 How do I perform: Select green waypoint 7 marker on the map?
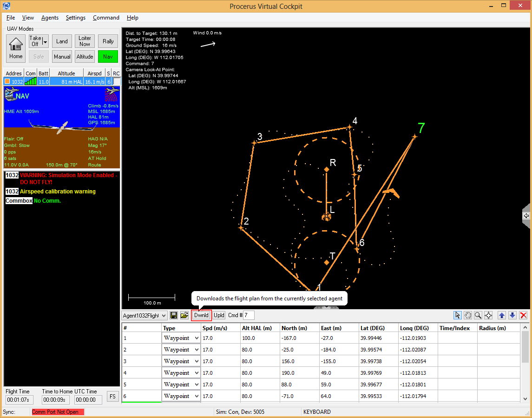(414, 137)
